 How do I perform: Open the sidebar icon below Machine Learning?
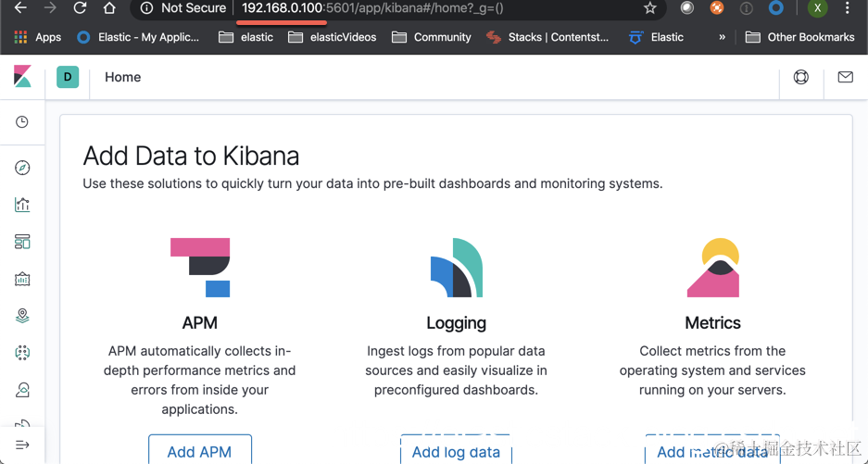click(22, 390)
